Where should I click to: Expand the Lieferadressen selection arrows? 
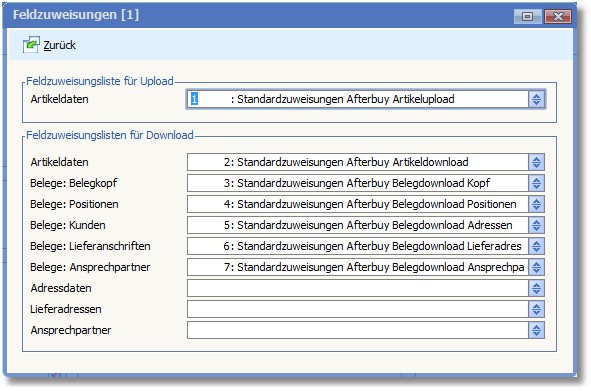pos(536,309)
